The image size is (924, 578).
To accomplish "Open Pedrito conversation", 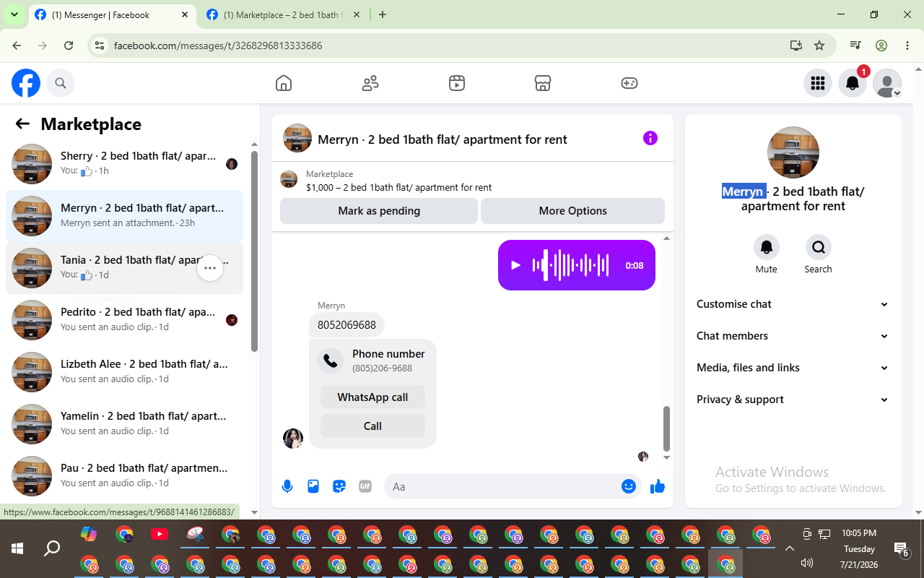I will coord(124,320).
